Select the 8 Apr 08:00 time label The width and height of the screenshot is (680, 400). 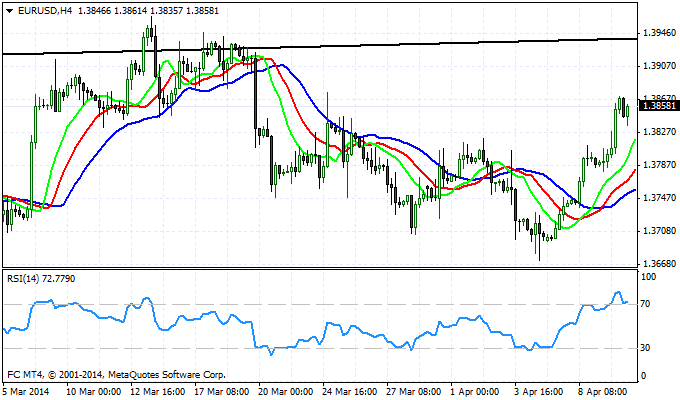click(603, 392)
